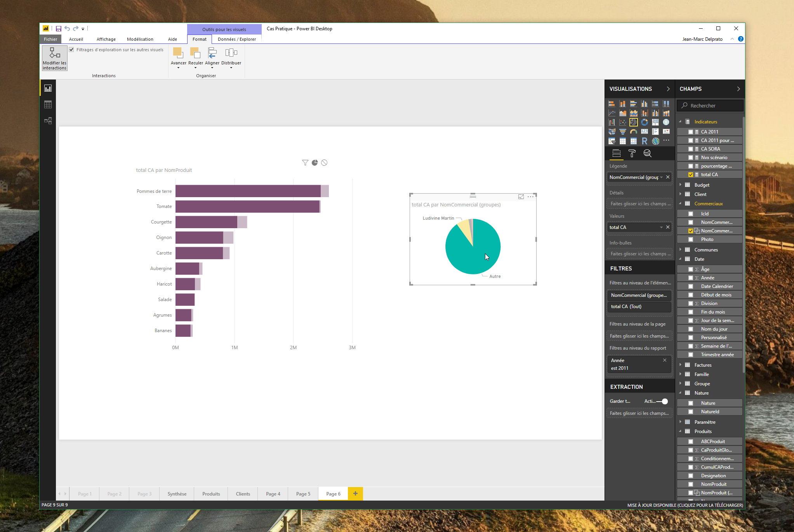Click Modifier les interactions button
The height and width of the screenshot is (532, 794).
(55, 58)
